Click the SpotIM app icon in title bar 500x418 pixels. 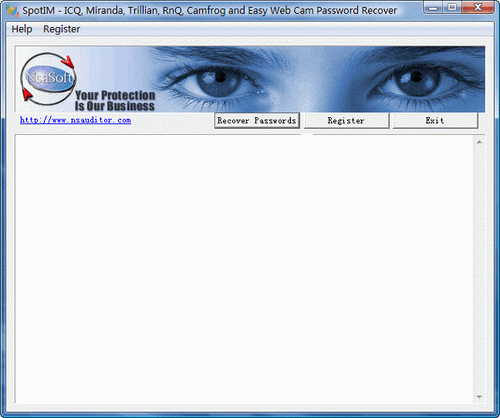pos(12,11)
